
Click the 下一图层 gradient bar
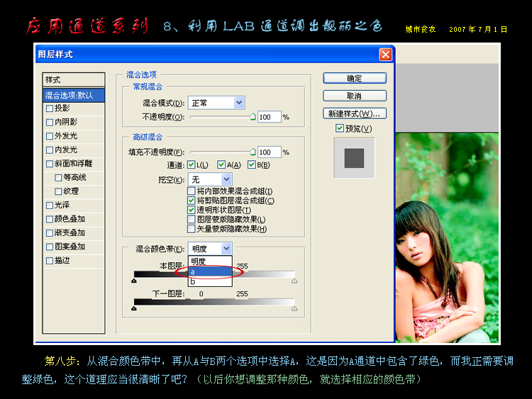click(x=214, y=302)
